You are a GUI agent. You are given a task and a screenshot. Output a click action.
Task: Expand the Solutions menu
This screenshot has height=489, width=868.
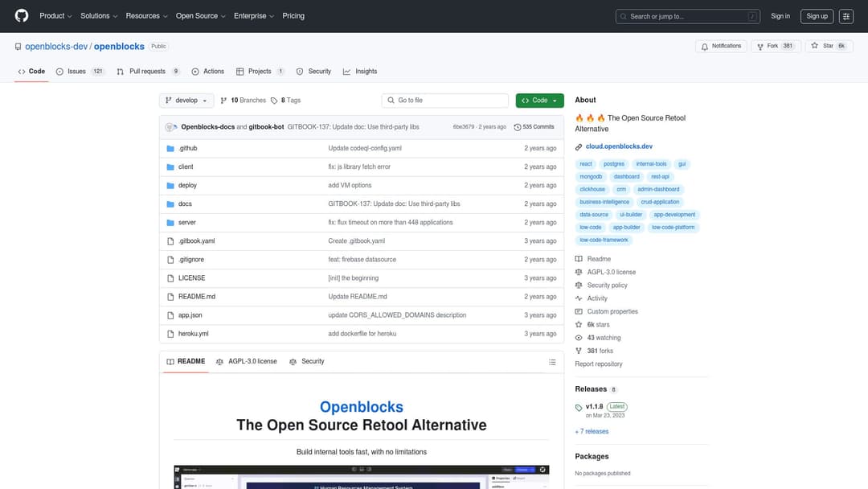tap(99, 16)
